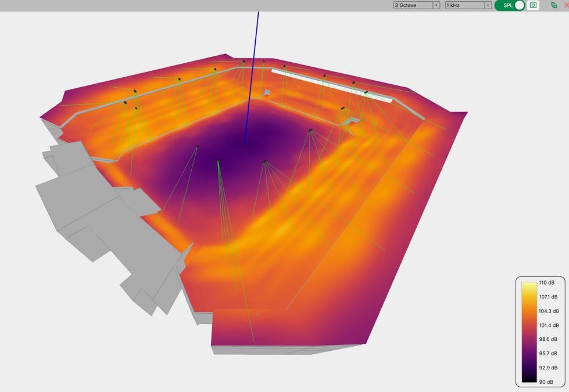Viewport: 569px width, 392px height.
Task: Select the 104.3 dB legend label
Action: pyautogui.click(x=548, y=311)
